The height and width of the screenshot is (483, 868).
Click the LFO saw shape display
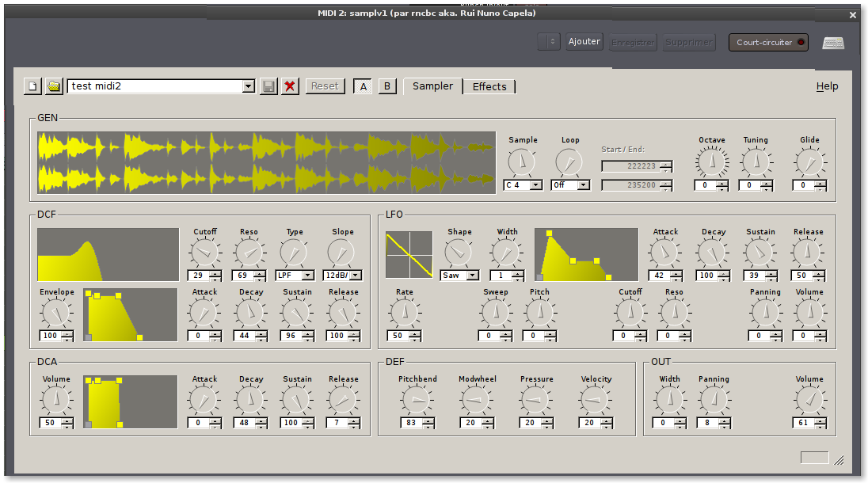[409, 254]
